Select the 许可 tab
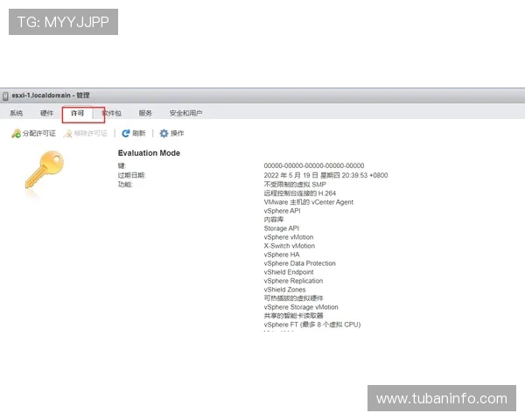This screenshot has width=525, height=420. pyautogui.click(x=78, y=114)
